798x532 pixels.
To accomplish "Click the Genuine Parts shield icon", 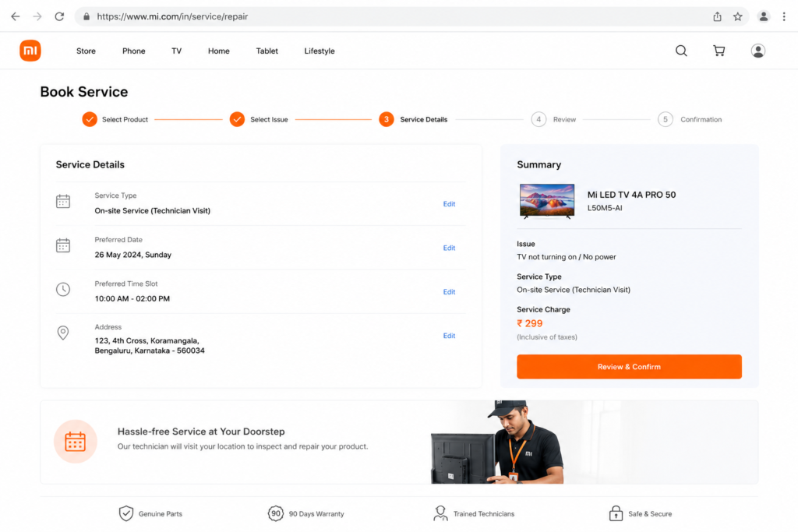I will [x=126, y=513].
